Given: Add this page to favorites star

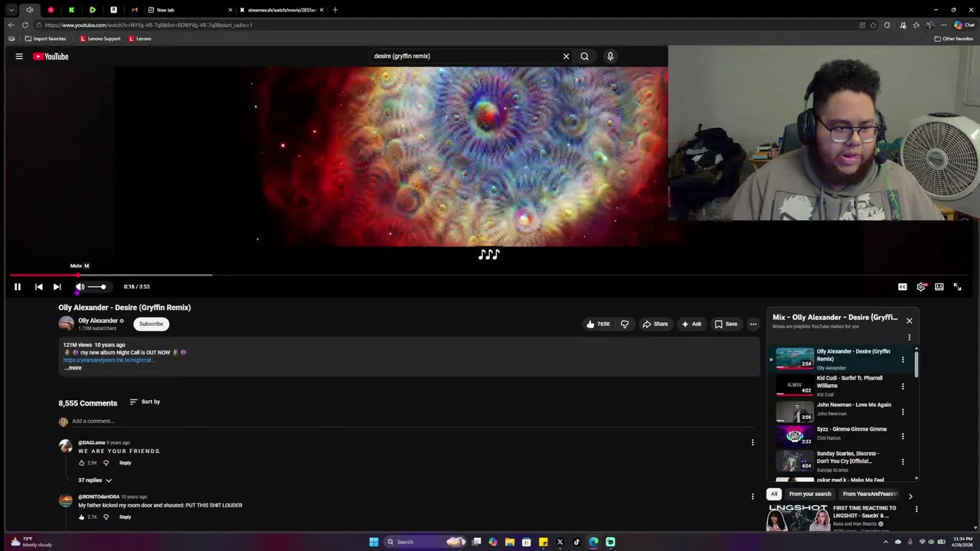Looking at the screenshot, I should [874, 25].
